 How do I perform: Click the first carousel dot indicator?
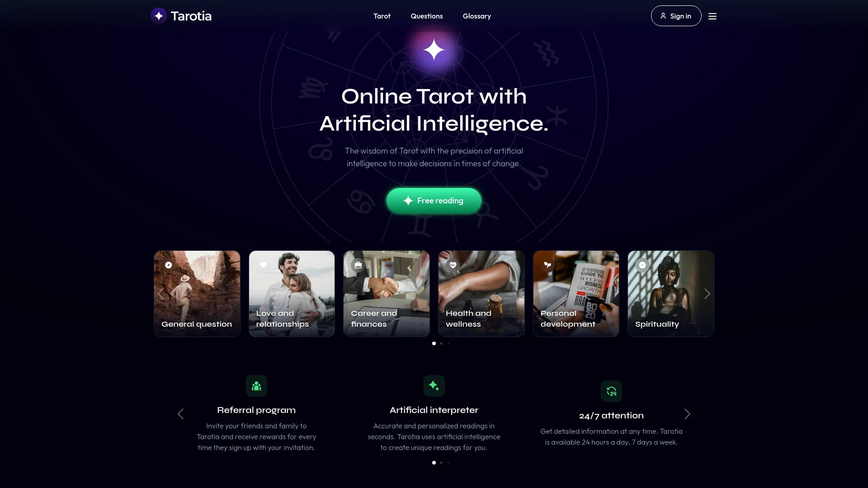click(x=434, y=343)
